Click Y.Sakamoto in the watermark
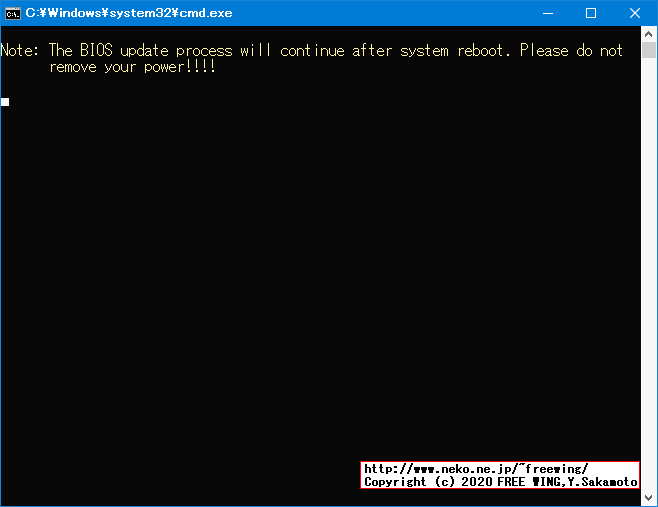The image size is (658, 507). click(603, 482)
